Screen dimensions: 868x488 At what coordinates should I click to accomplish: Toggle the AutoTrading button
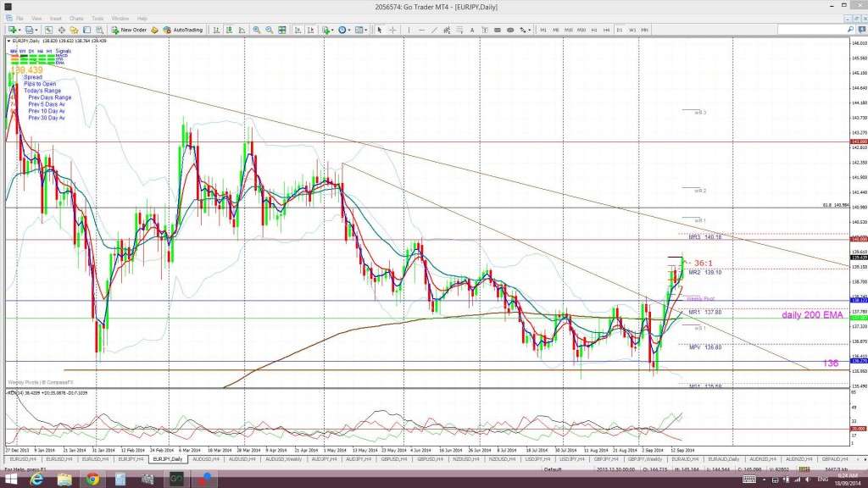coord(183,30)
